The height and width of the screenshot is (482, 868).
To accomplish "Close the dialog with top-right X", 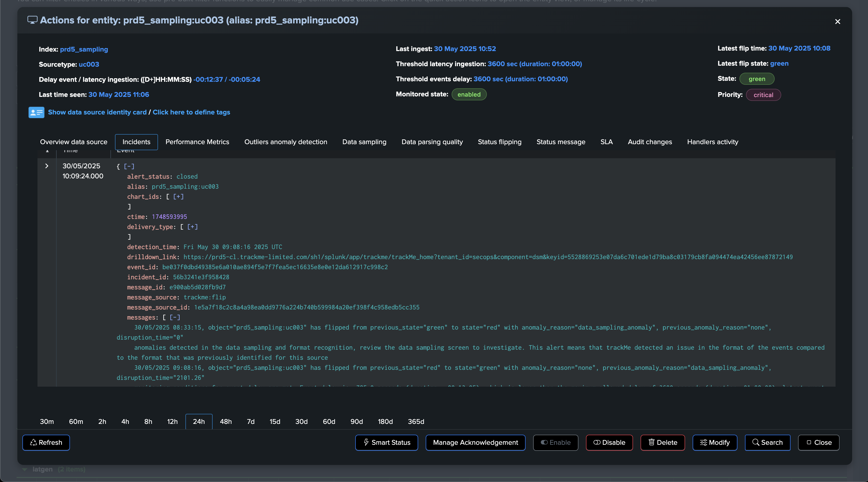I will pos(837,22).
